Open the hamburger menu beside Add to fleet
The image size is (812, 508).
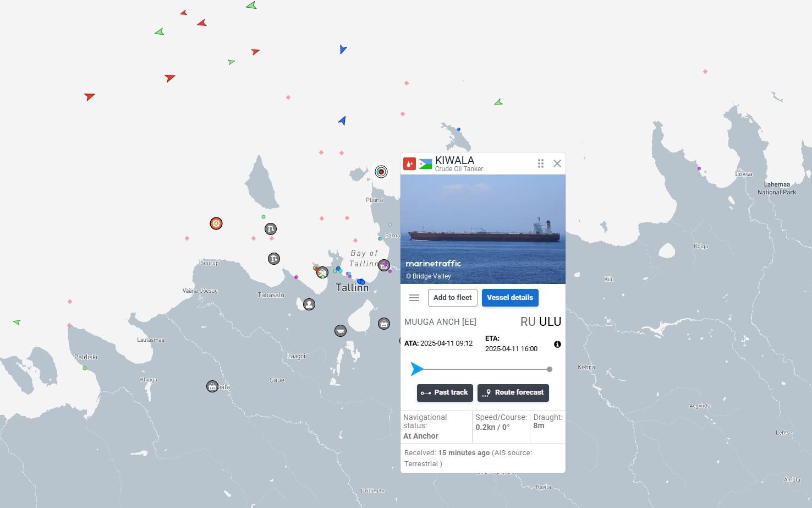pos(414,298)
